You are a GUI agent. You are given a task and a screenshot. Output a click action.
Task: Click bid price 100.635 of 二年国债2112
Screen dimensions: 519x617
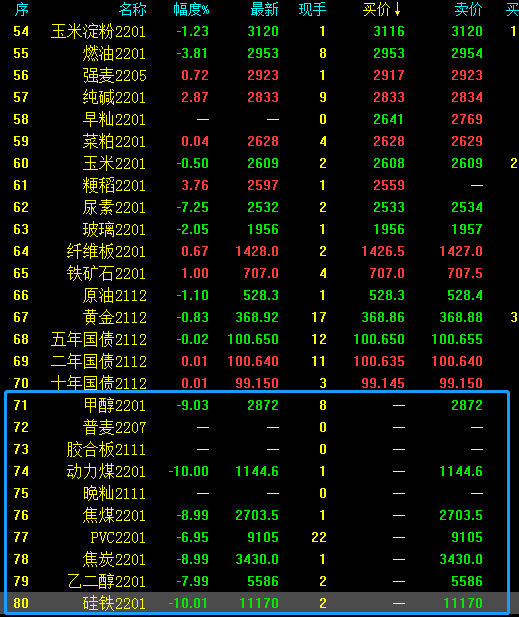coord(379,361)
